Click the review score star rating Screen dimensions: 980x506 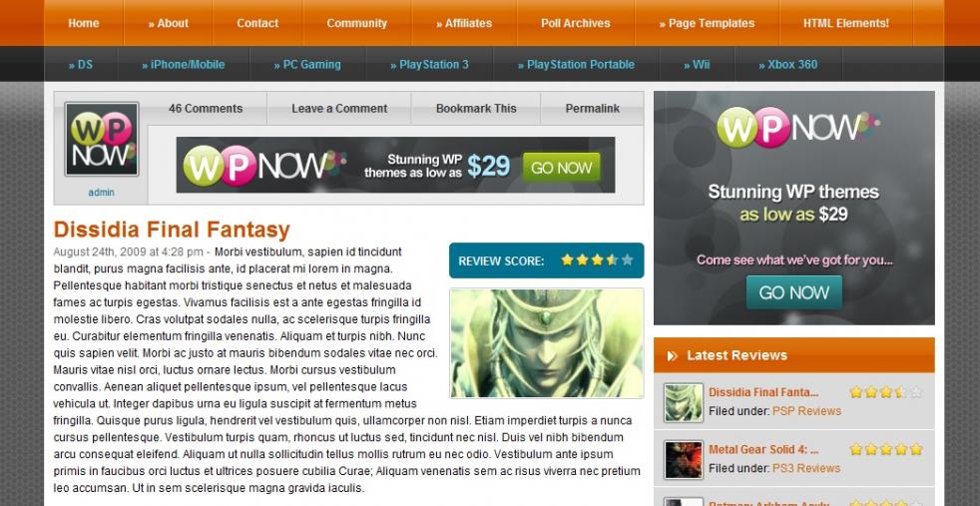(597, 259)
